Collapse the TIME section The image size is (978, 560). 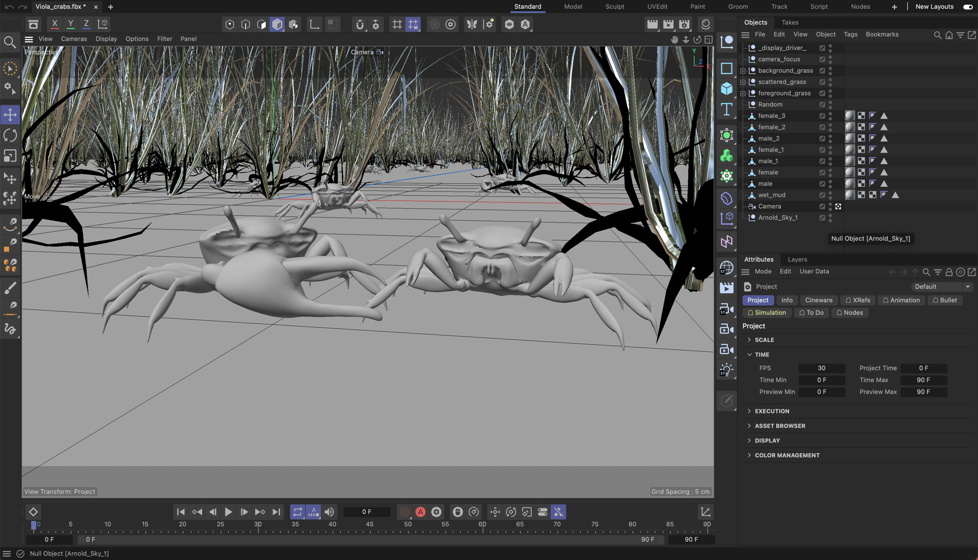tap(749, 354)
